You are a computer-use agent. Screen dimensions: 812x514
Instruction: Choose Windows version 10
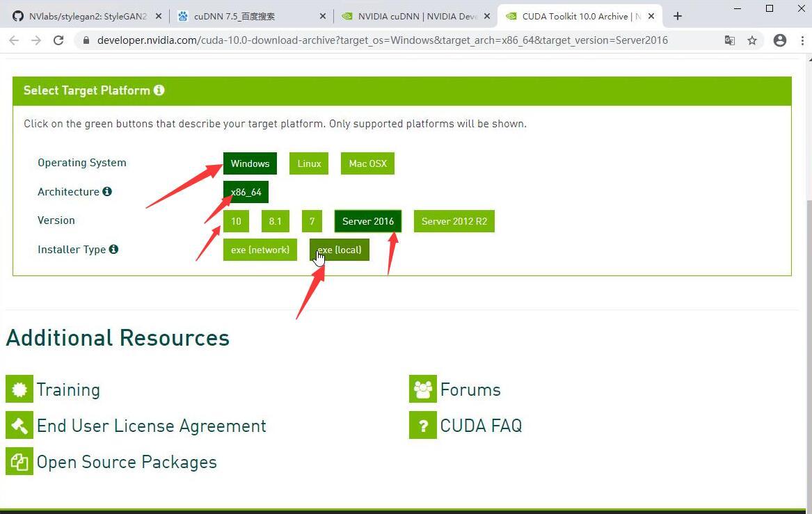[x=236, y=221]
